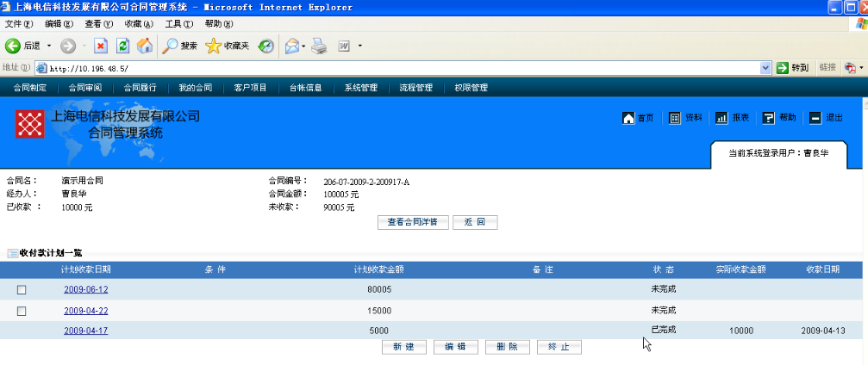The image size is (868, 365).
Task: Expand the address bar history dropdown
Action: click(765, 68)
